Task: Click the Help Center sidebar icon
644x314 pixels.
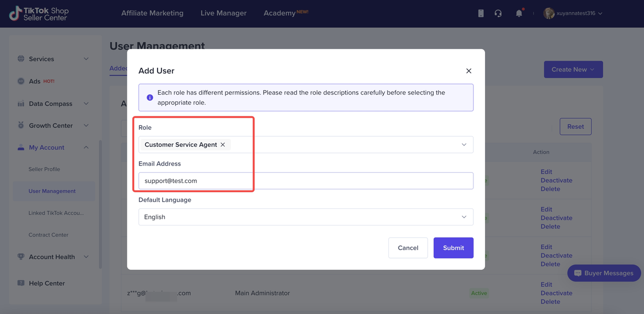Action: [x=21, y=283]
